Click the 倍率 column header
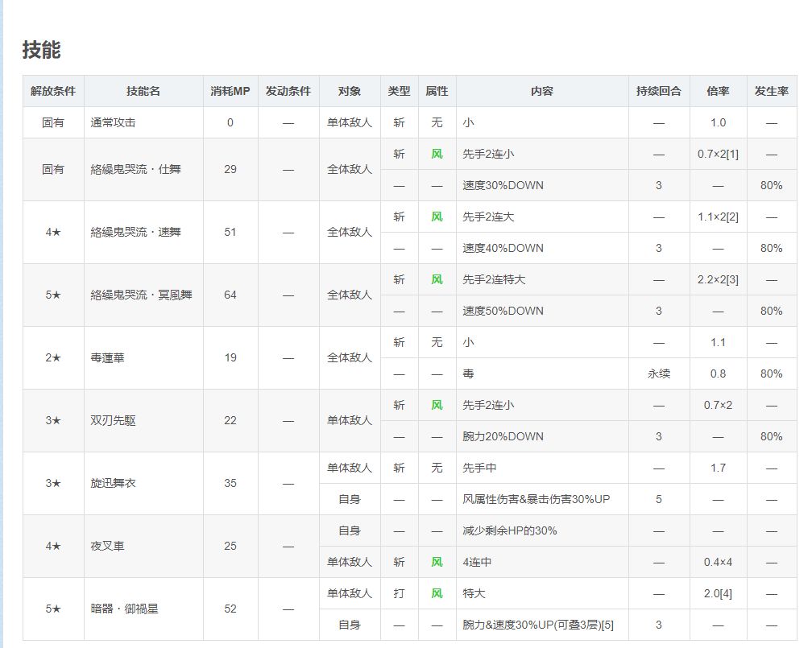812x648 pixels. click(718, 91)
